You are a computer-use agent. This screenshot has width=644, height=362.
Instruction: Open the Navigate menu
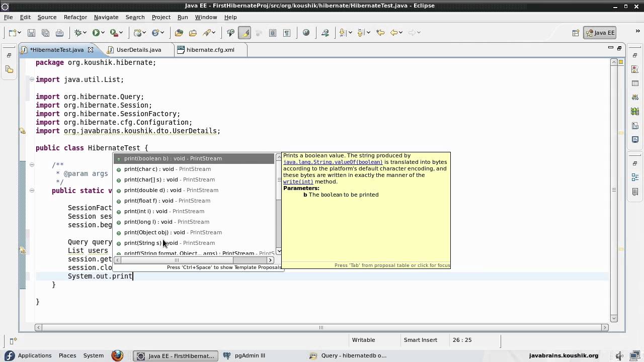tap(106, 17)
